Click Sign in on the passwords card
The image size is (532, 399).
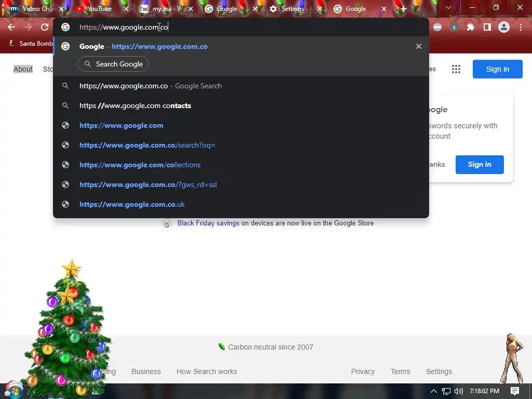pos(480,165)
